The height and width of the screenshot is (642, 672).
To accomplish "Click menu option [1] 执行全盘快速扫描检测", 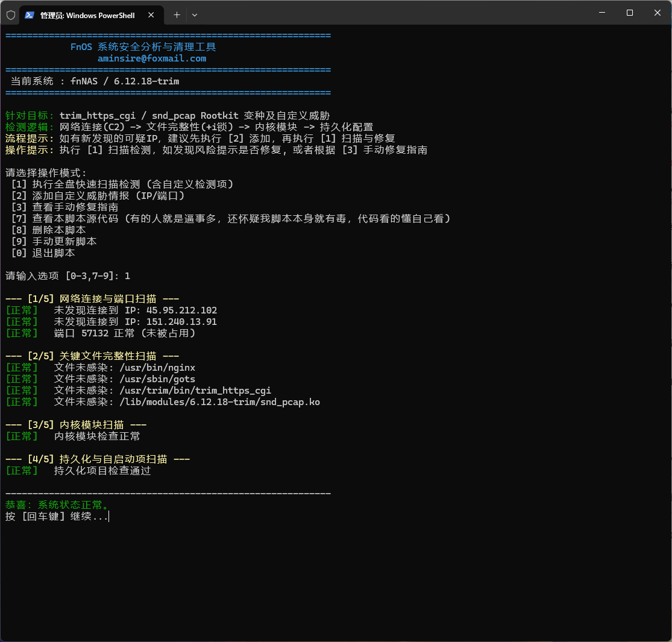I will 122,184.
